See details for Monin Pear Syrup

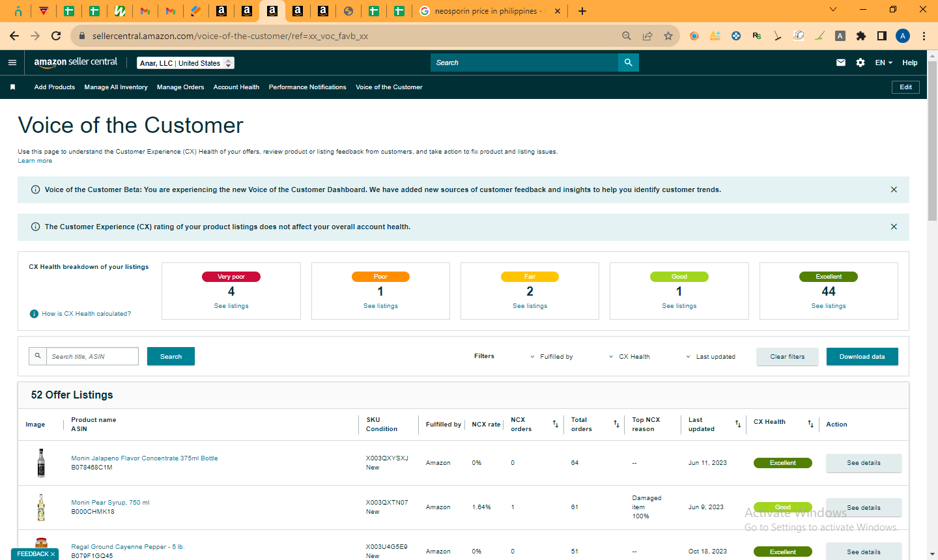point(864,507)
